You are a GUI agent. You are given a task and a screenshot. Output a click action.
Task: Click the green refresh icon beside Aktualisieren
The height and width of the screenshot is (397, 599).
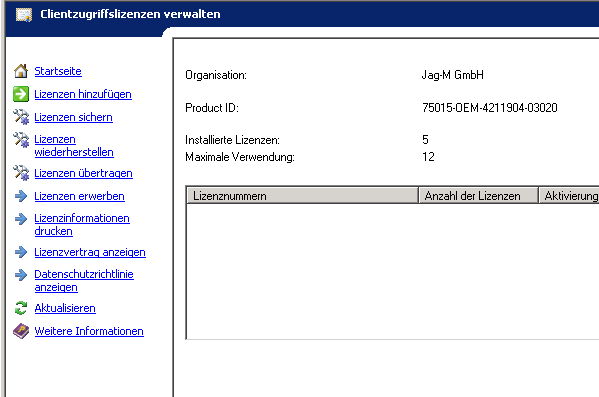[21, 308]
